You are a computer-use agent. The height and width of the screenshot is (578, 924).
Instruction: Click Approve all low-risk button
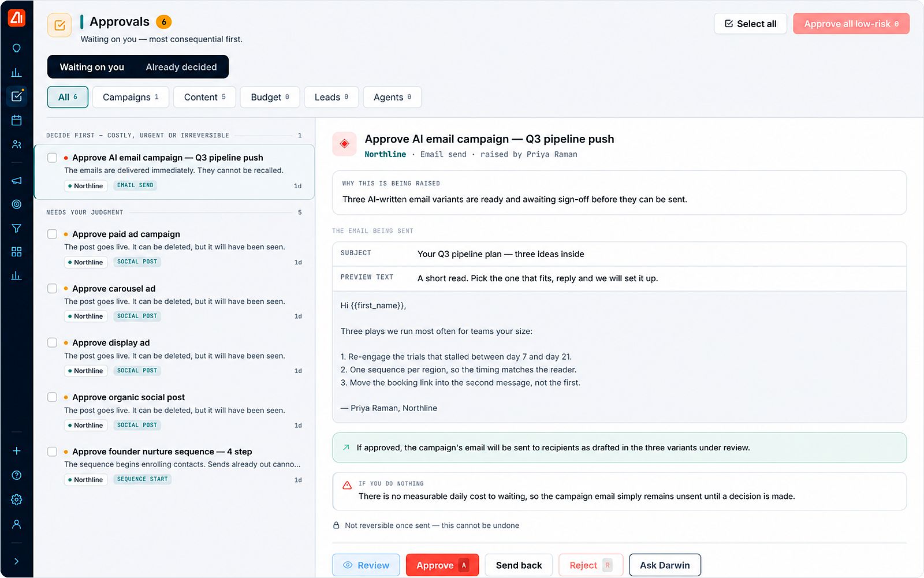click(851, 24)
